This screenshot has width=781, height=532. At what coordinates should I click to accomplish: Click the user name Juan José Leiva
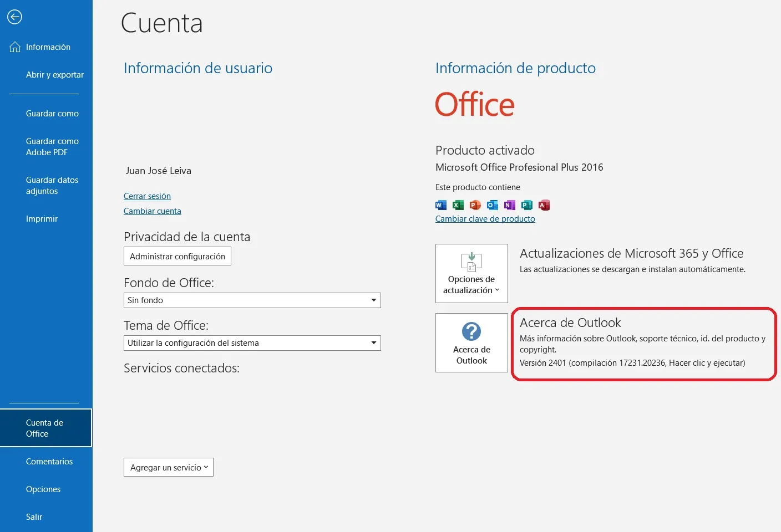[x=158, y=171]
